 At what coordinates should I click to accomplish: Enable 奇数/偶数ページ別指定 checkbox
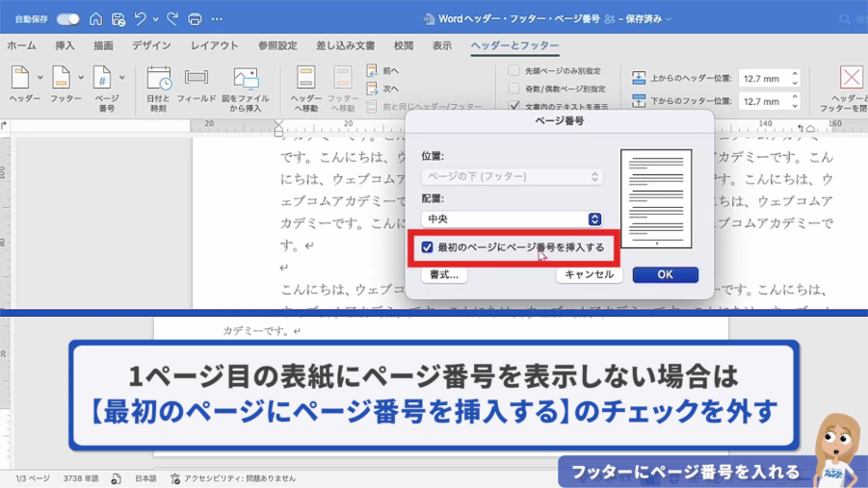(x=514, y=89)
